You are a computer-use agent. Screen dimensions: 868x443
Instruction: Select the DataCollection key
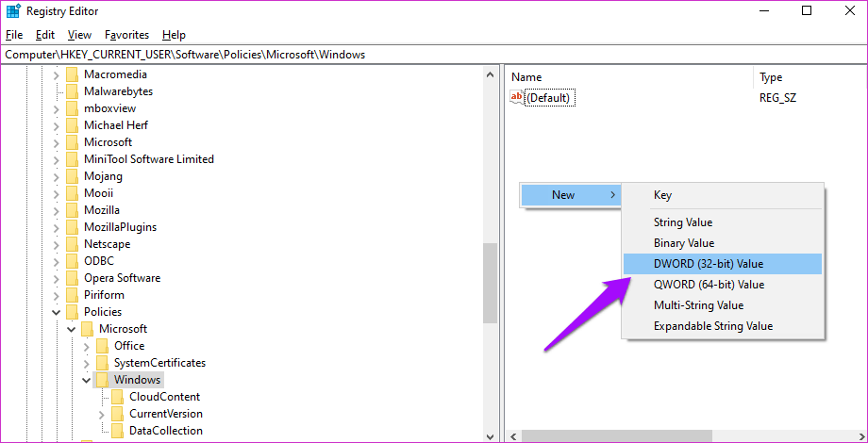166,431
